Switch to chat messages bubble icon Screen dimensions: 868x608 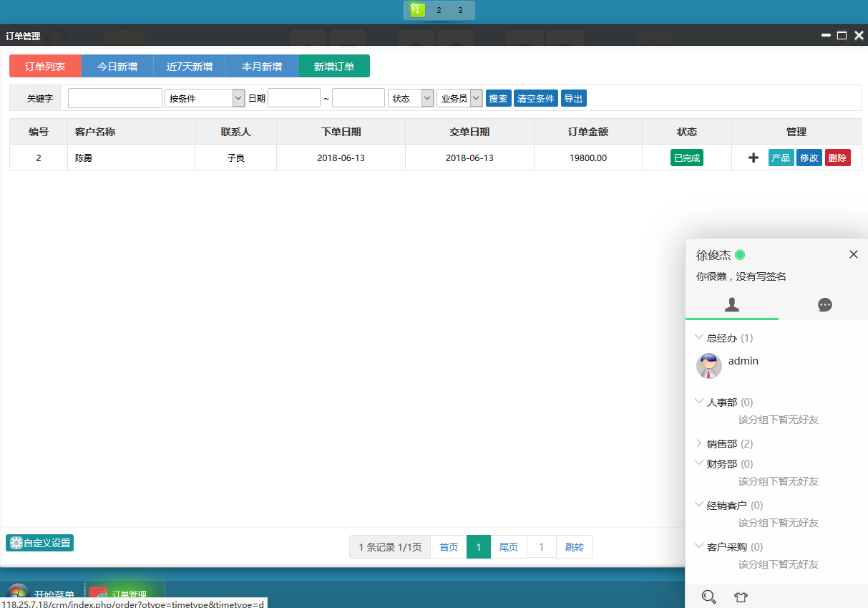click(824, 305)
